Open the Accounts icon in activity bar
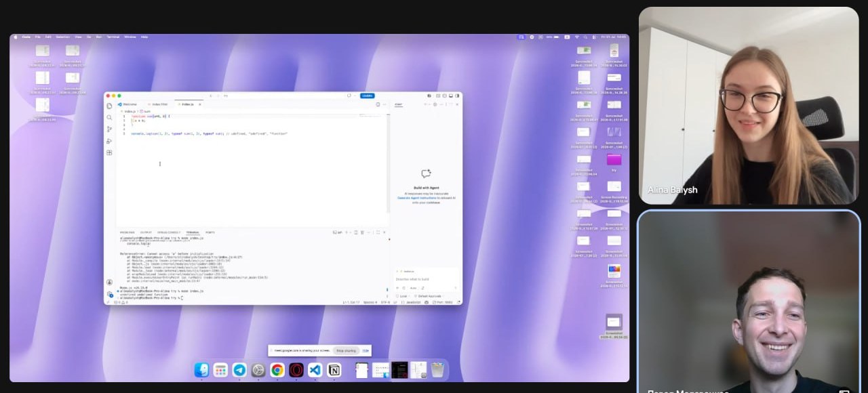868x393 pixels. [109, 282]
